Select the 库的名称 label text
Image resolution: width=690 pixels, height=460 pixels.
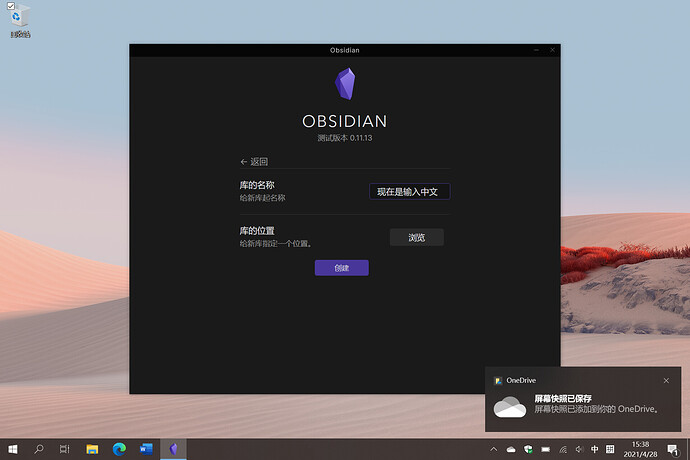(257, 185)
